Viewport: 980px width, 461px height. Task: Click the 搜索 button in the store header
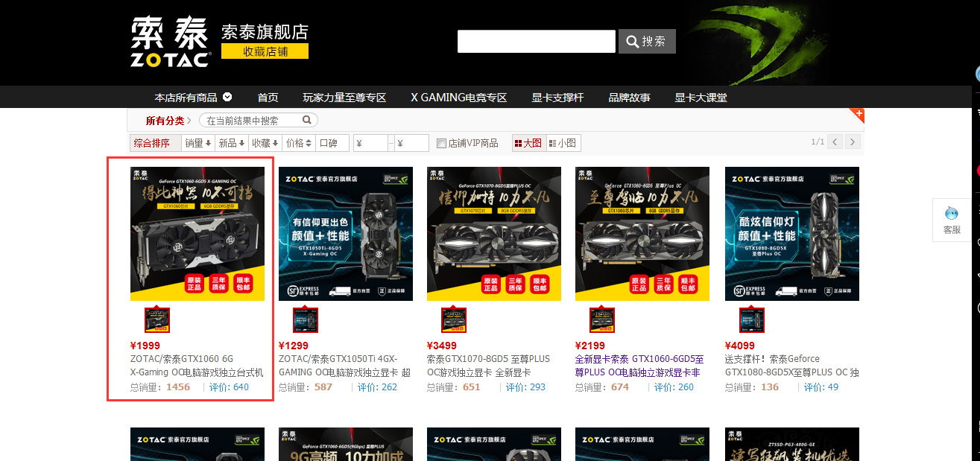click(647, 41)
